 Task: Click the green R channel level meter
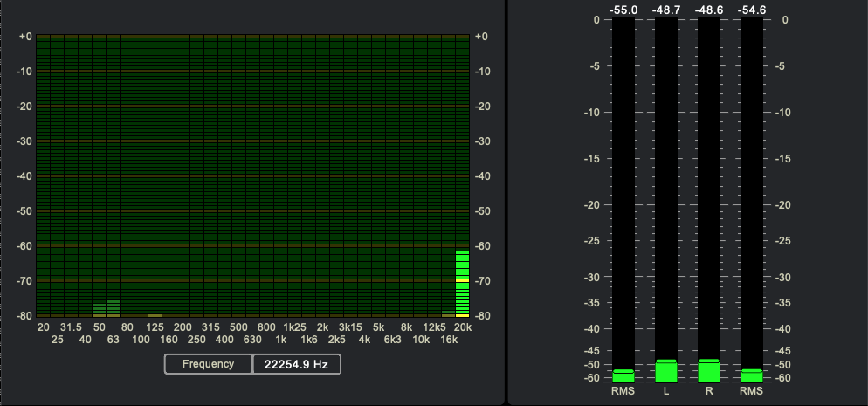tap(708, 371)
